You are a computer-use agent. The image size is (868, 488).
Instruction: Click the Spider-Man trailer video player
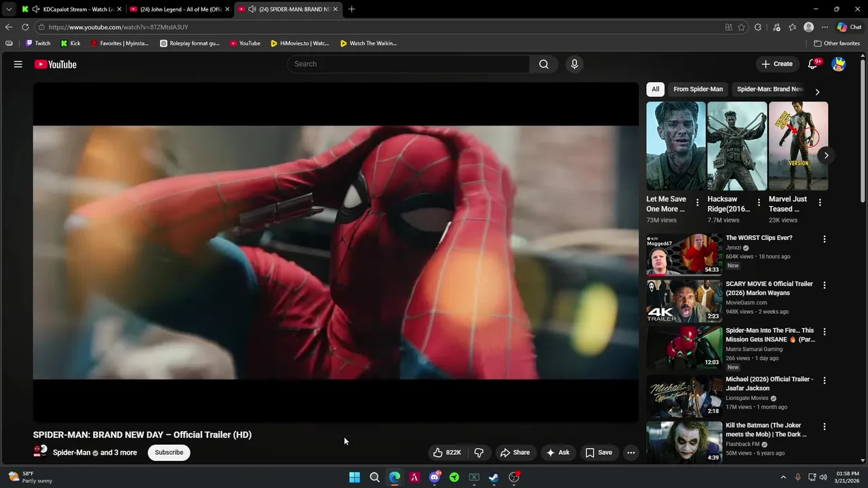click(336, 252)
